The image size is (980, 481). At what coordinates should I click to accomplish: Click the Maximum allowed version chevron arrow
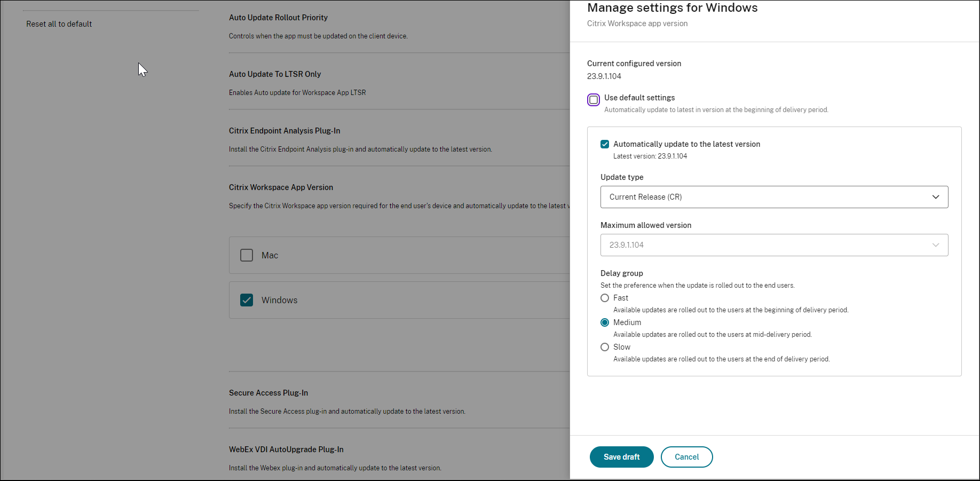(x=935, y=245)
